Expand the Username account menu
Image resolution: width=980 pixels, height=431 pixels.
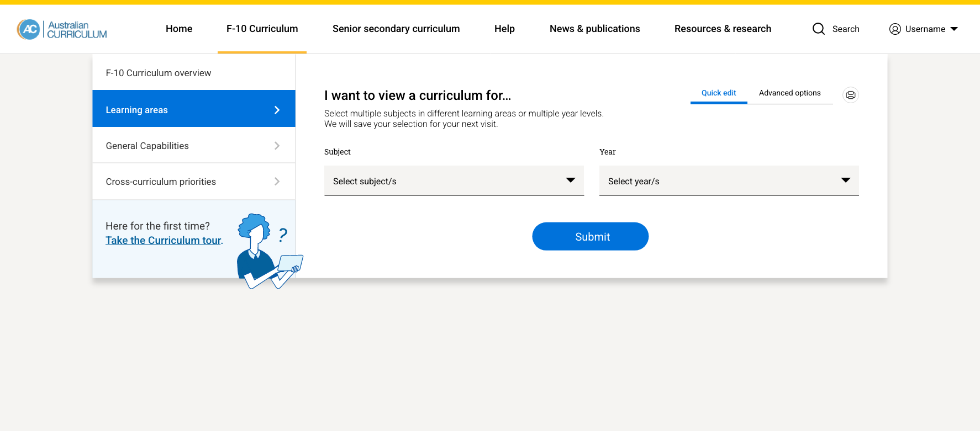coord(953,29)
